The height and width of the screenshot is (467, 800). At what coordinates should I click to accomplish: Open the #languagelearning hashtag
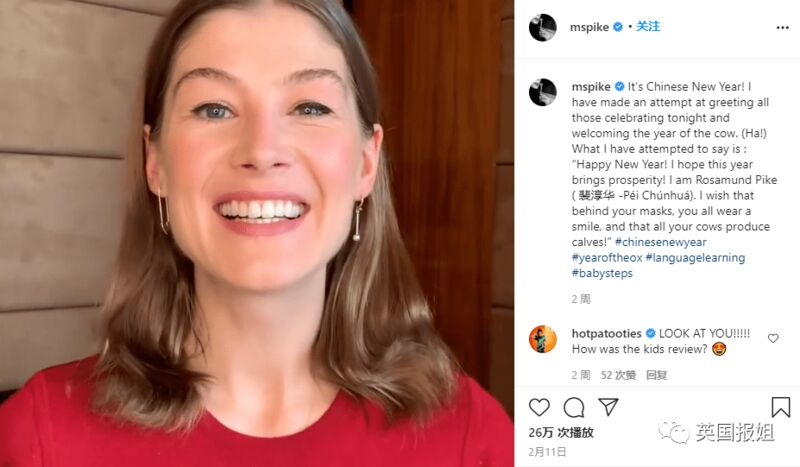(x=695, y=257)
